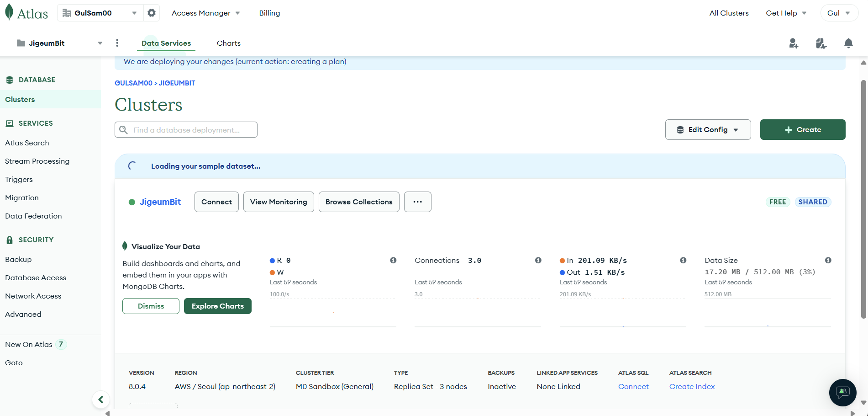Click the info icon for R/W operations
This screenshot has height=416, width=868.
pos(393,260)
